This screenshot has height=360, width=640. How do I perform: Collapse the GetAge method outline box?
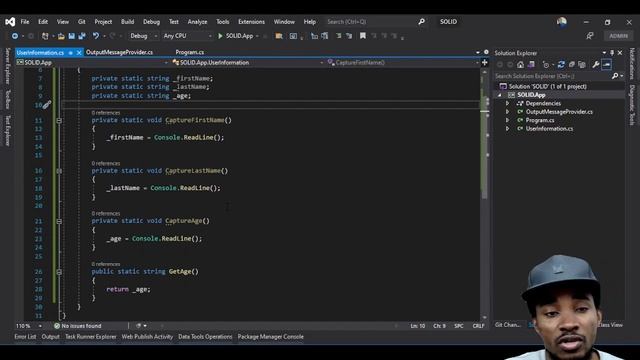coord(59,272)
